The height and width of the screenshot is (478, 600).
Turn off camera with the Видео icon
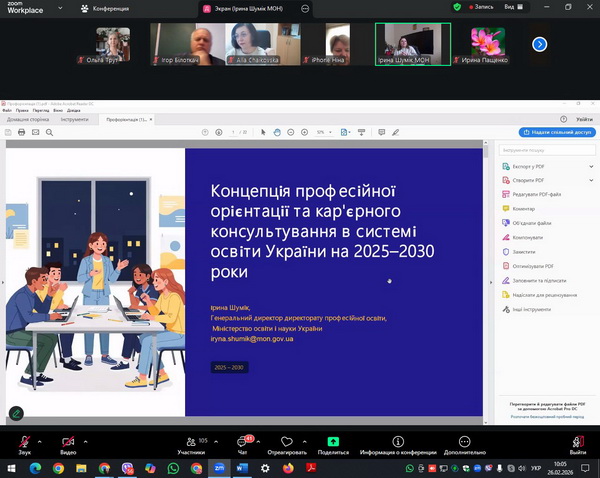tap(68, 441)
